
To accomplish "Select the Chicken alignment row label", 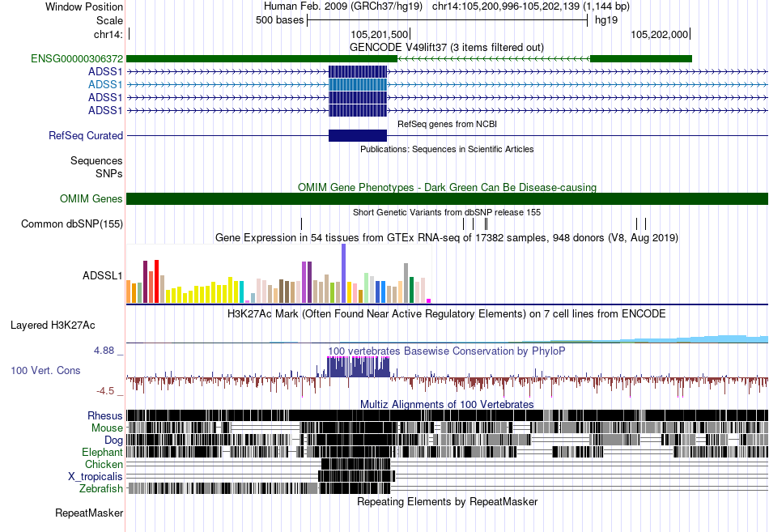I will pos(104,464).
